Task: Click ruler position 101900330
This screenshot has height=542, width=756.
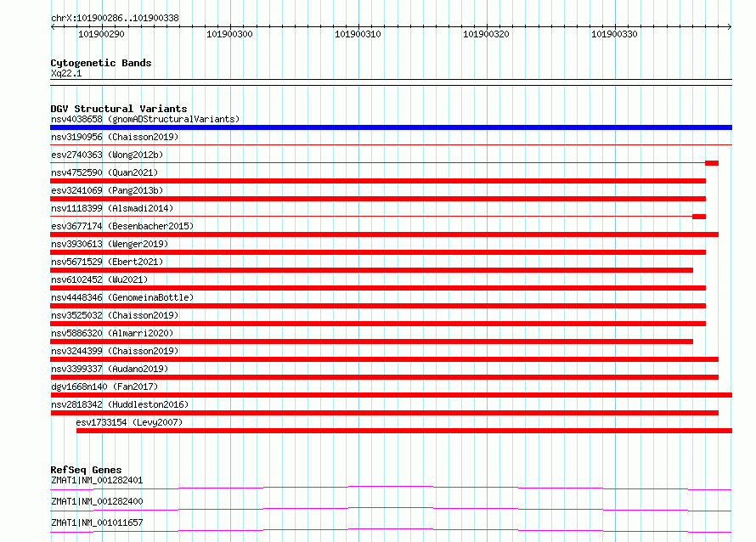Action: [614, 34]
